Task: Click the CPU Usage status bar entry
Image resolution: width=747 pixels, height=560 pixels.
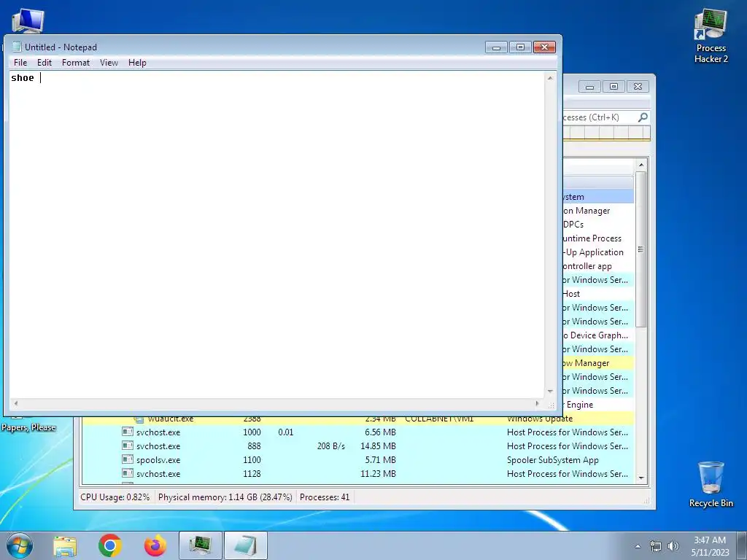Action: click(x=115, y=497)
